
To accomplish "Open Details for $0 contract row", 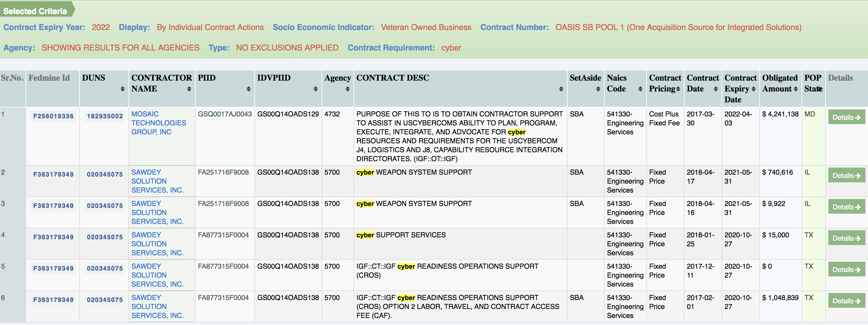I will pos(847,269).
